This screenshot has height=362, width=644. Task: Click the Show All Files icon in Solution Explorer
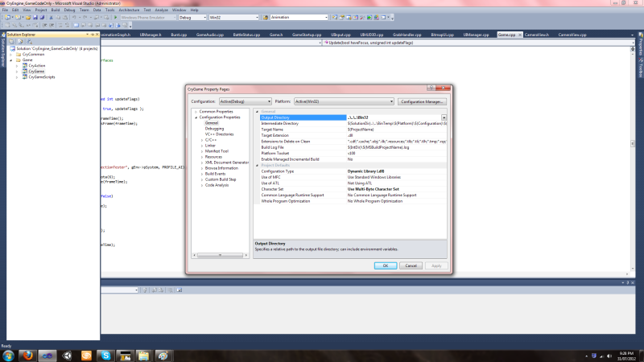tap(20, 42)
